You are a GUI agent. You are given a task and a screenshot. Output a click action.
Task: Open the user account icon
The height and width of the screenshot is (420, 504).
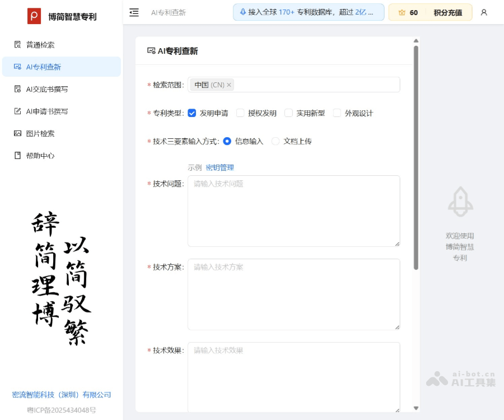[484, 12]
